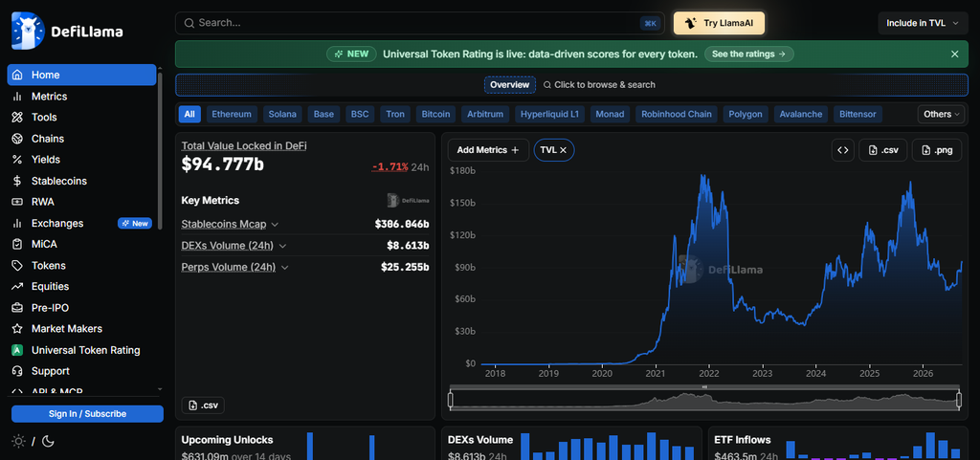The height and width of the screenshot is (460, 980).
Task: Click the Add Metrics button
Action: coord(488,150)
